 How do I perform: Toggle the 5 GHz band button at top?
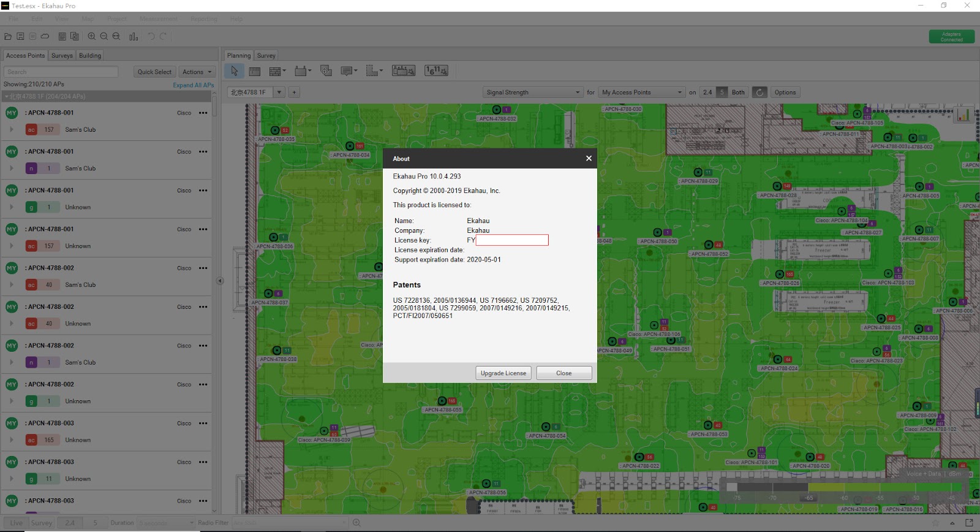point(722,93)
